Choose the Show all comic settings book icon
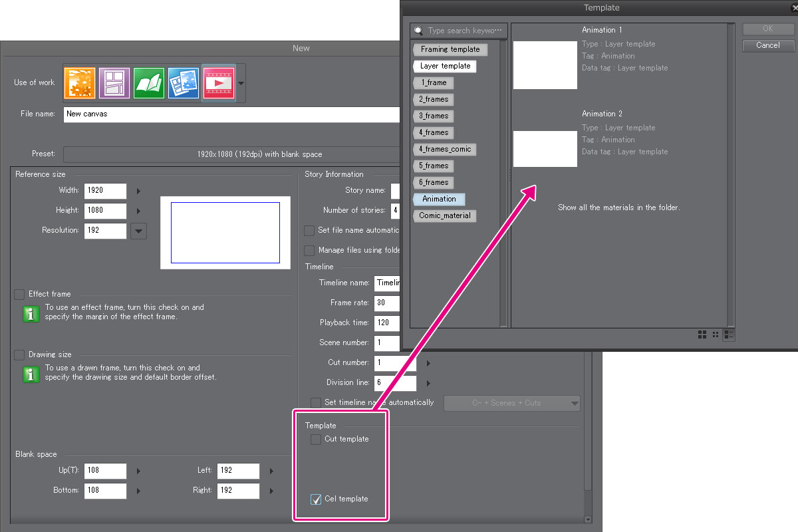The height and width of the screenshot is (532, 798). [x=149, y=83]
